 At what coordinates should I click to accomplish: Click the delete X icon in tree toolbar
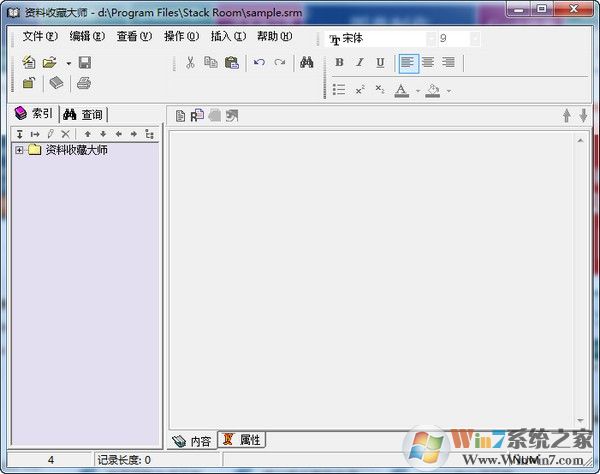pyautogui.click(x=66, y=133)
